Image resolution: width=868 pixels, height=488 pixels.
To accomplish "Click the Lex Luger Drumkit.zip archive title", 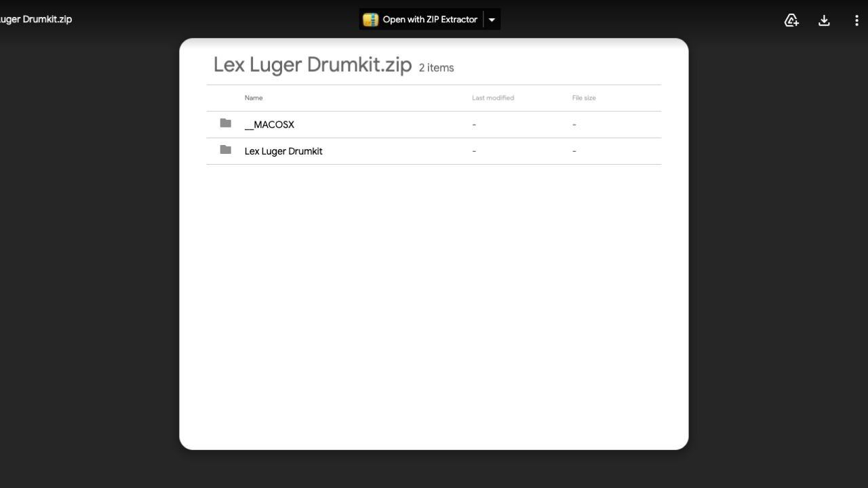I will pos(313,65).
